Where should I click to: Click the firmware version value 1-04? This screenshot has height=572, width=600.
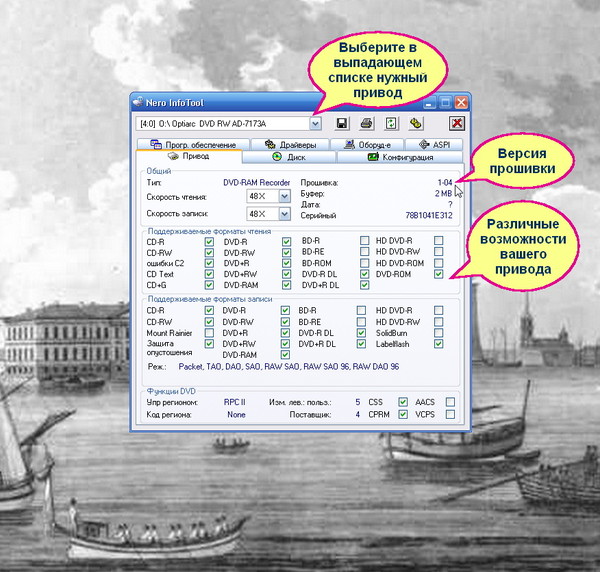(x=445, y=183)
